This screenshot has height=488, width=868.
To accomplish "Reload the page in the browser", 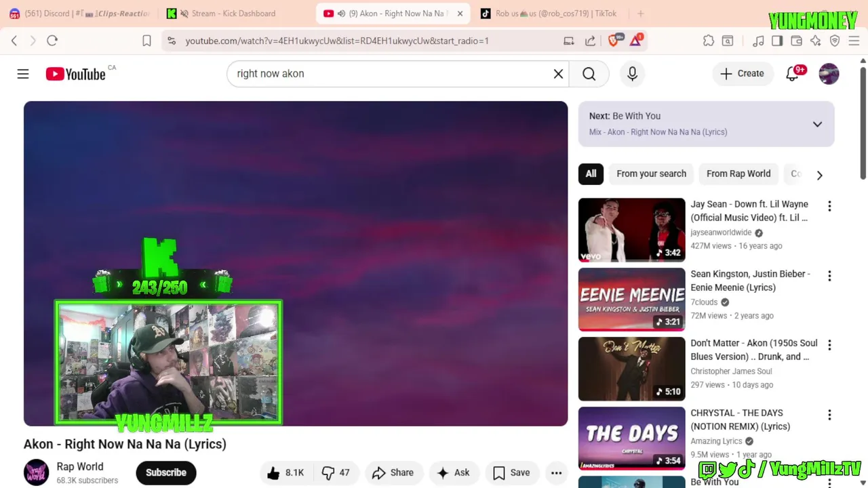I will click(52, 41).
